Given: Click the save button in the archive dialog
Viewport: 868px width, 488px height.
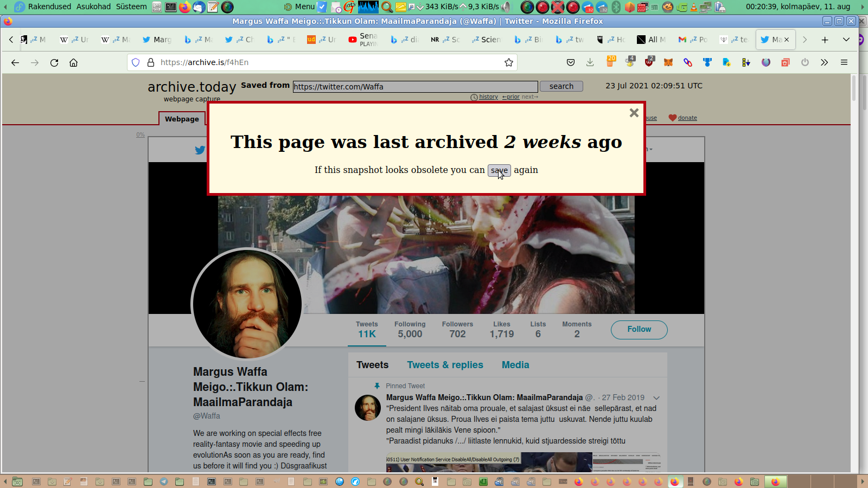Looking at the screenshot, I should click(499, 170).
